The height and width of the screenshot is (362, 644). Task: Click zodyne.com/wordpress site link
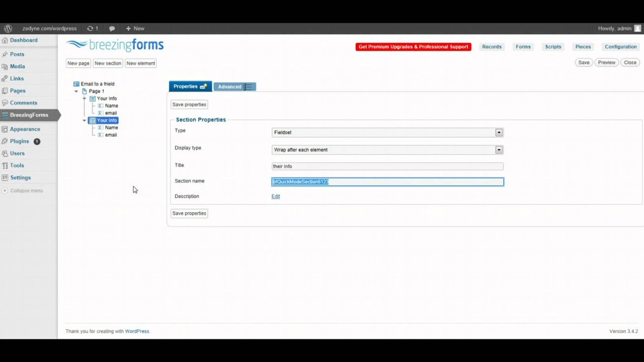(49, 29)
